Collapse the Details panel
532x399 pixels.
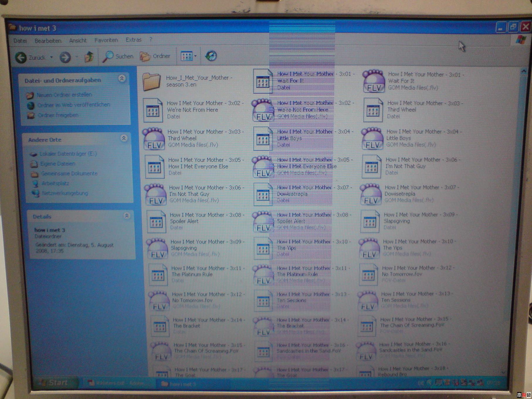click(127, 216)
